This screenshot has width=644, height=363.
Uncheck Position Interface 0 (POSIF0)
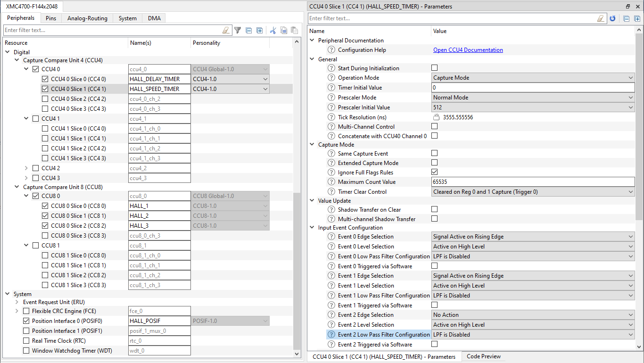[26, 321]
